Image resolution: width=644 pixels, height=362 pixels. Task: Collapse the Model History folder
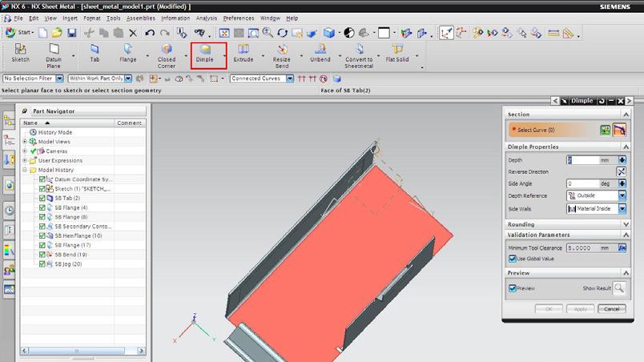point(25,170)
